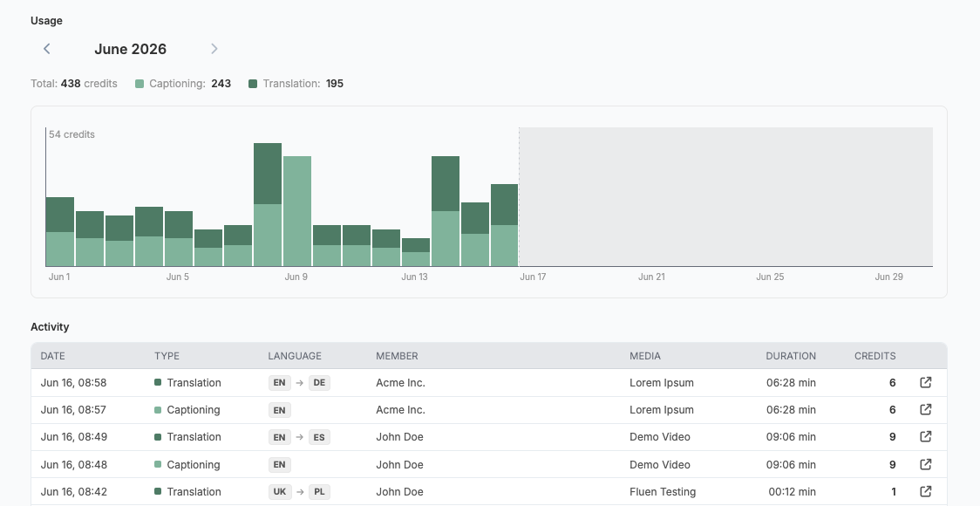The height and width of the screenshot is (506, 980).
Task: Click 'Lorem Ipsum' in the 08:58 row
Action: (661, 383)
